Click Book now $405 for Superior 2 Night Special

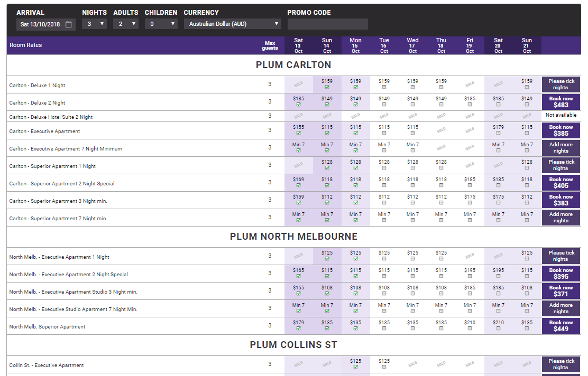coord(561,183)
